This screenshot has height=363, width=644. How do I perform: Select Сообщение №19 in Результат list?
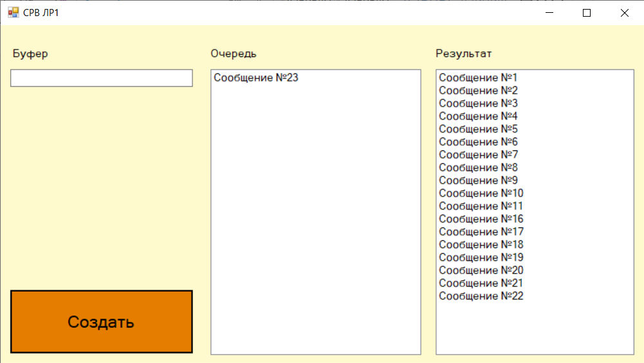pyautogui.click(x=535, y=258)
